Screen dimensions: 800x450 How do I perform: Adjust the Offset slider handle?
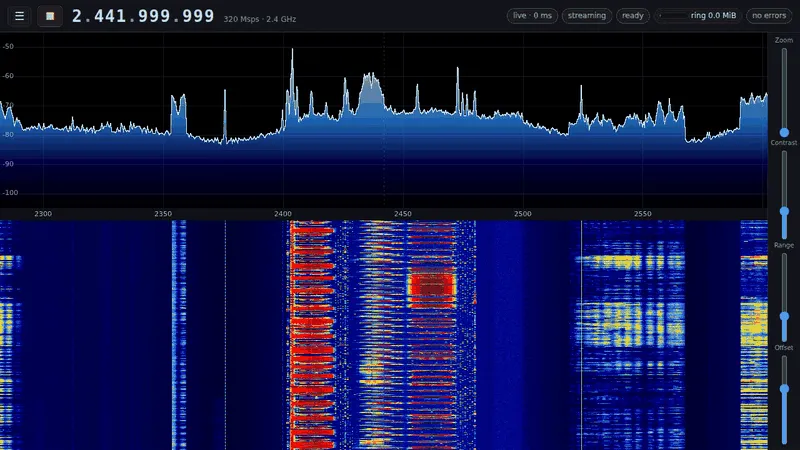pyautogui.click(x=784, y=389)
